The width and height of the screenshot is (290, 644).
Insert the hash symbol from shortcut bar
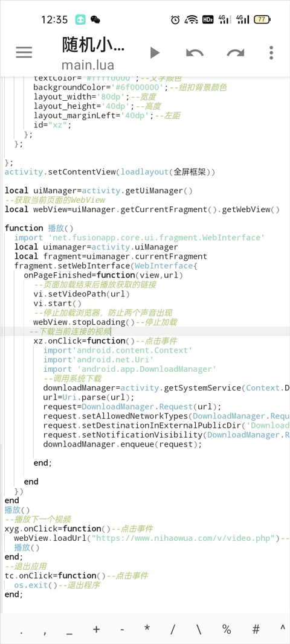point(256,629)
